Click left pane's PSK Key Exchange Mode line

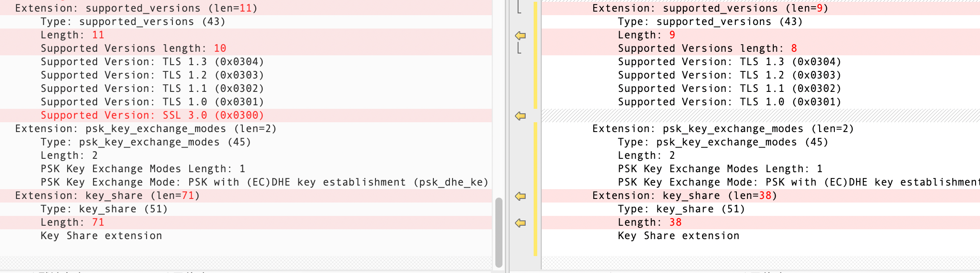264,182
